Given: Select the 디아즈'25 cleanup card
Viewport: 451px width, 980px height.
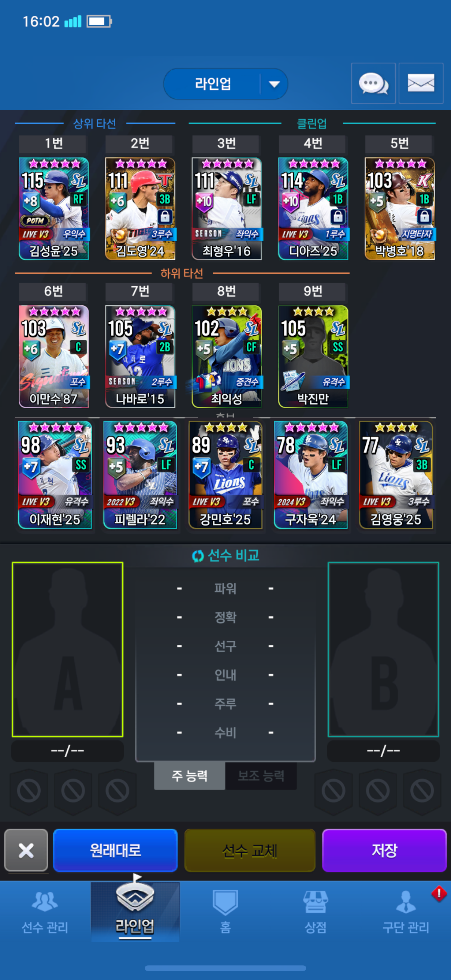Looking at the screenshot, I should pyautogui.click(x=313, y=209).
